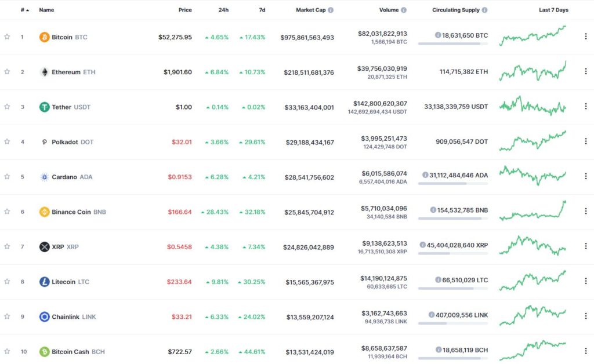Image resolution: width=594 pixels, height=364 pixels.
Task: Click info icon beside XRP circulating supply
Action: [422, 245]
